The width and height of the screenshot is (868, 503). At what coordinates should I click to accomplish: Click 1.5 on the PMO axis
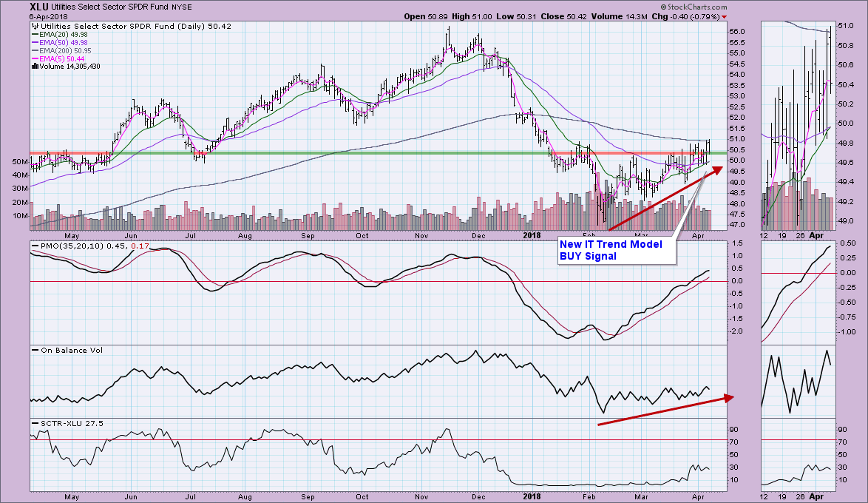point(737,243)
